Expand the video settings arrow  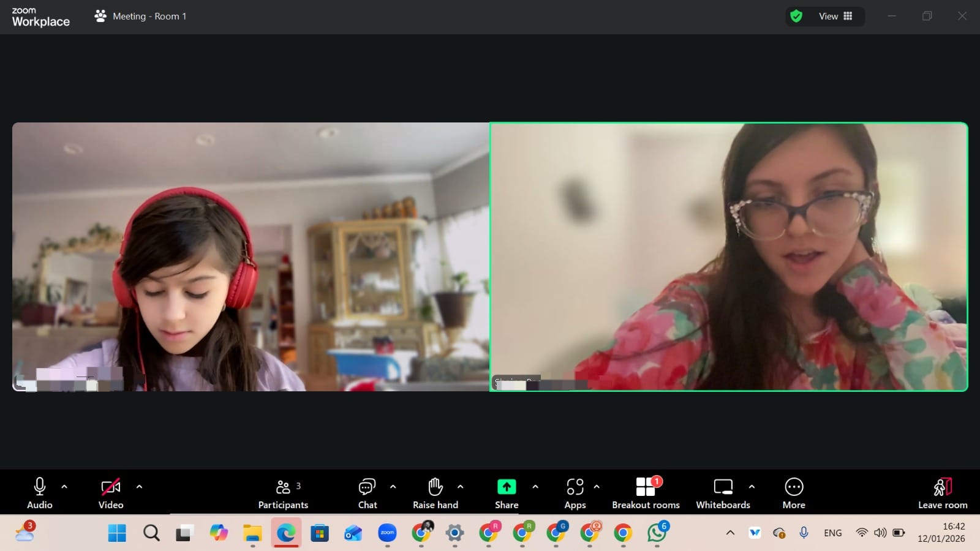pyautogui.click(x=139, y=487)
